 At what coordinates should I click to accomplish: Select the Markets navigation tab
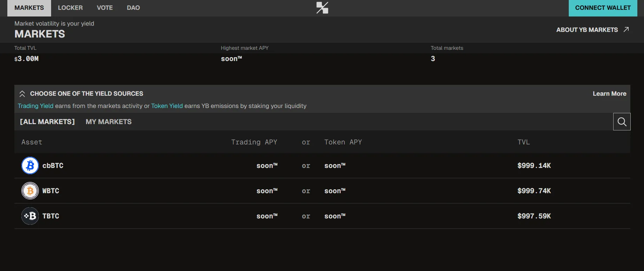(x=29, y=8)
